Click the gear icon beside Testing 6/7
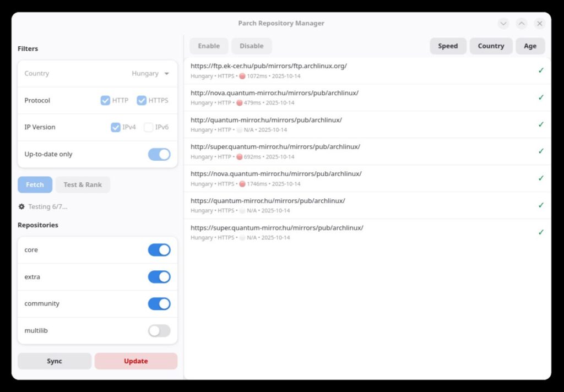Image resolution: width=564 pixels, height=392 pixels. (x=21, y=206)
